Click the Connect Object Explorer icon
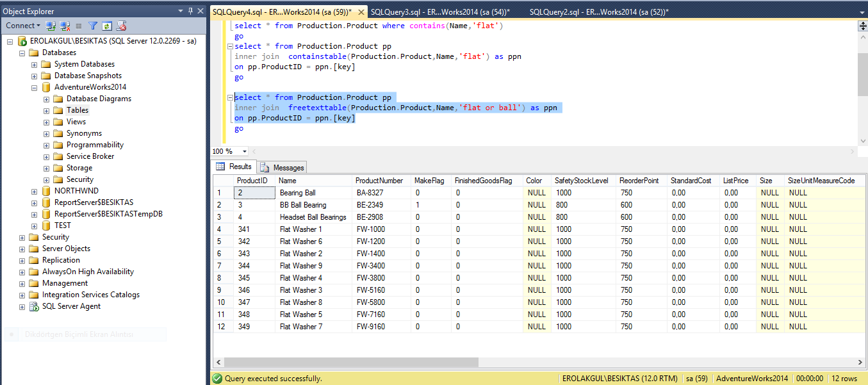868x385 pixels. (51, 26)
